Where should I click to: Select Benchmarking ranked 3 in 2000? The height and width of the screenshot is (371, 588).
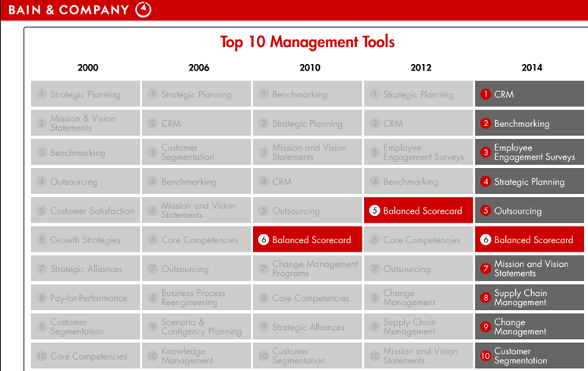(86, 152)
